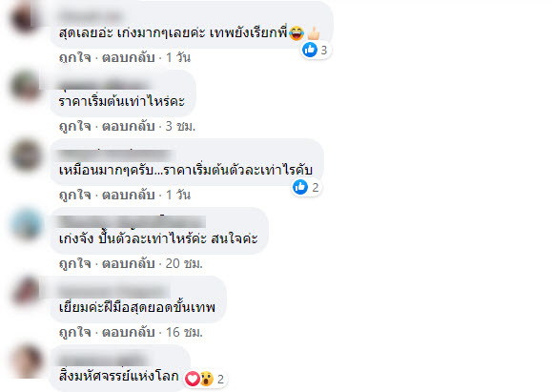The height and width of the screenshot is (392, 552).
Task: Click the heart and wow reactions on last comment
Action: click(205, 379)
